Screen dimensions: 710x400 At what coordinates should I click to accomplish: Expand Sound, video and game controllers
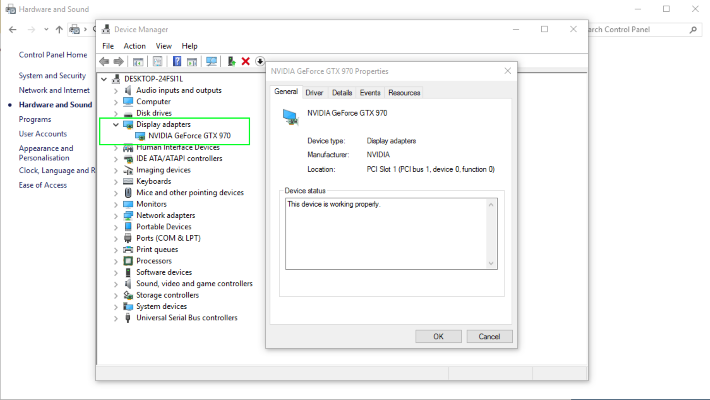tap(116, 284)
